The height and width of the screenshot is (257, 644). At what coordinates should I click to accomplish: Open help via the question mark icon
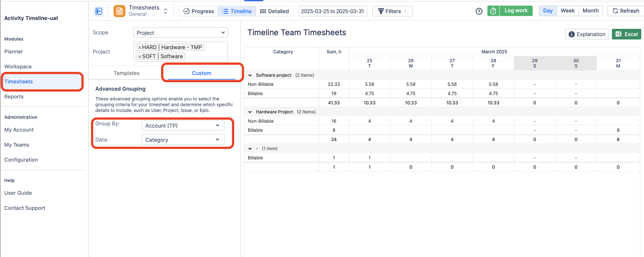click(479, 11)
